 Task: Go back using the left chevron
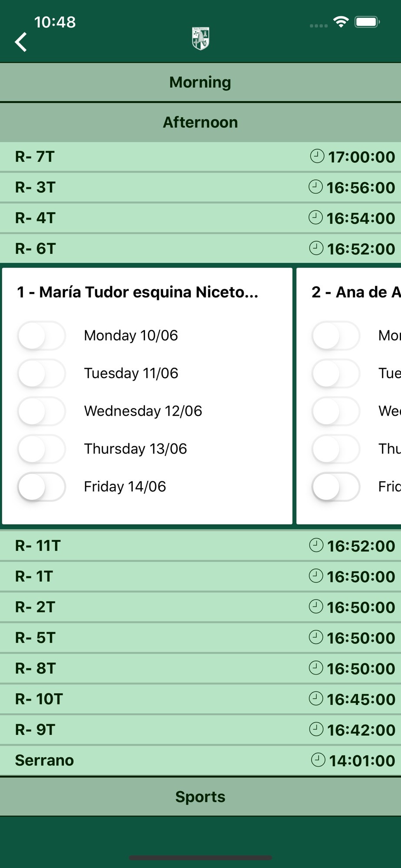pyautogui.click(x=21, y=42)
